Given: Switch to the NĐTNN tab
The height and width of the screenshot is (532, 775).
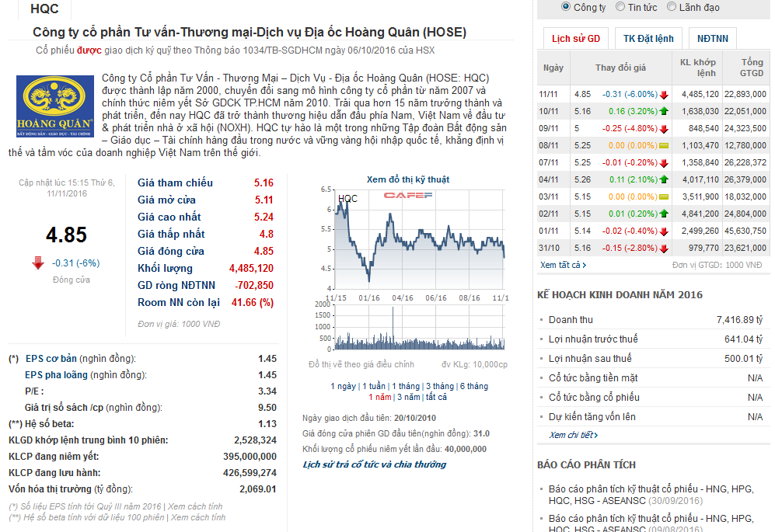Looking at the screenshot, I should pos(712,39).
